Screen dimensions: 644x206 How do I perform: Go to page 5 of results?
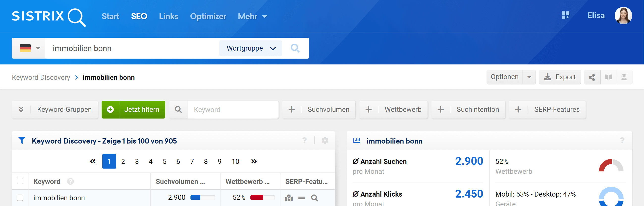coord(164,161)
